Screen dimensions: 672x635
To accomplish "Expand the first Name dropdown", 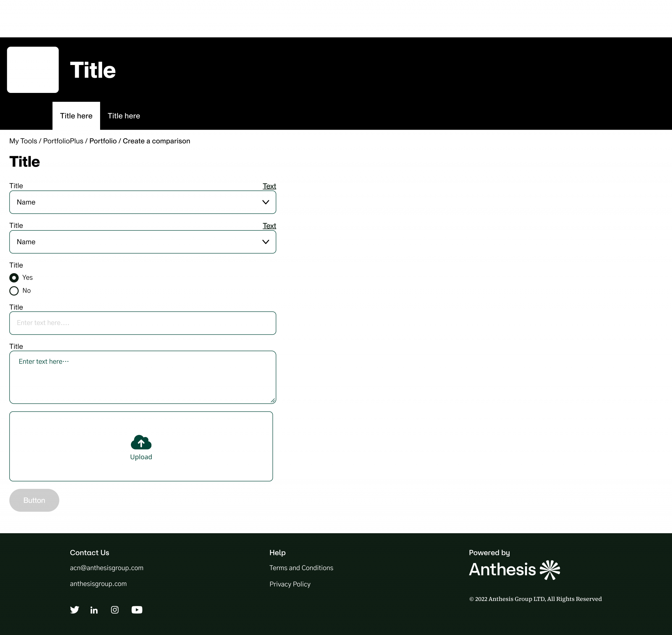I will [x=143, y=202].
